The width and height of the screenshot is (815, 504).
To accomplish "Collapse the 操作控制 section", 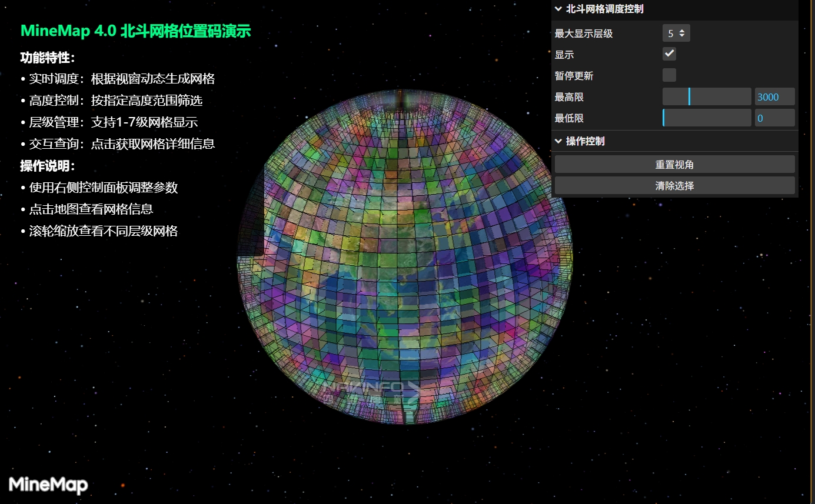I will 675,141.
